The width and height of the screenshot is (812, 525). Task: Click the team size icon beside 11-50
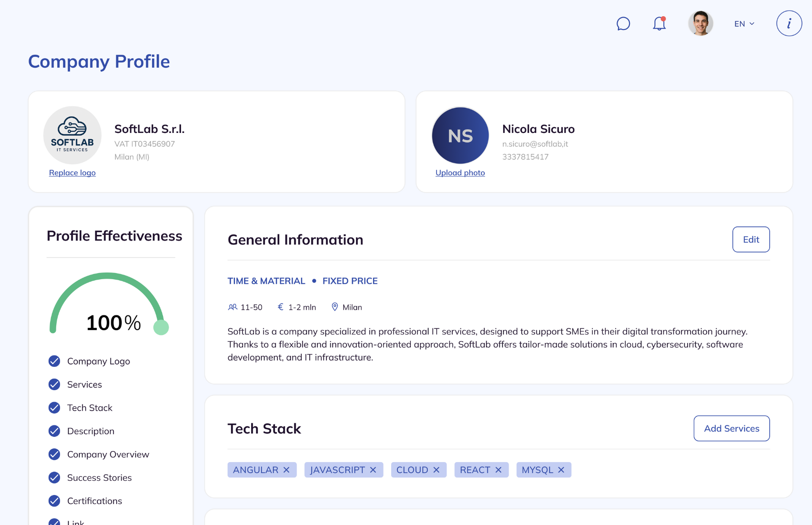233,307
